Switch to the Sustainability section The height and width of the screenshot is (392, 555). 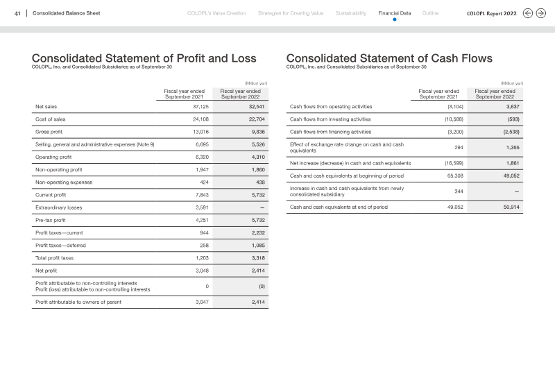coord(351,13)
